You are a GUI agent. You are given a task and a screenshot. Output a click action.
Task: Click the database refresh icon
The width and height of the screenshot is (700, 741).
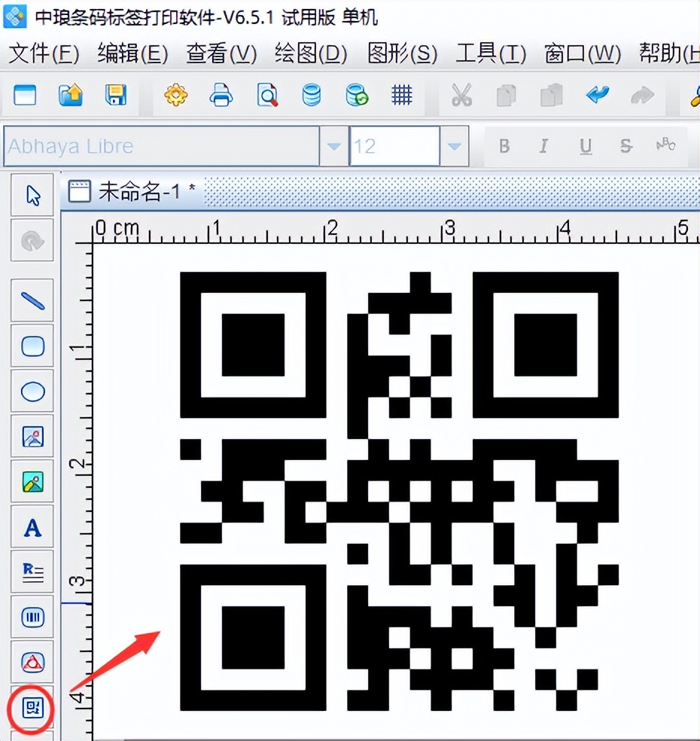click(357, 95)
